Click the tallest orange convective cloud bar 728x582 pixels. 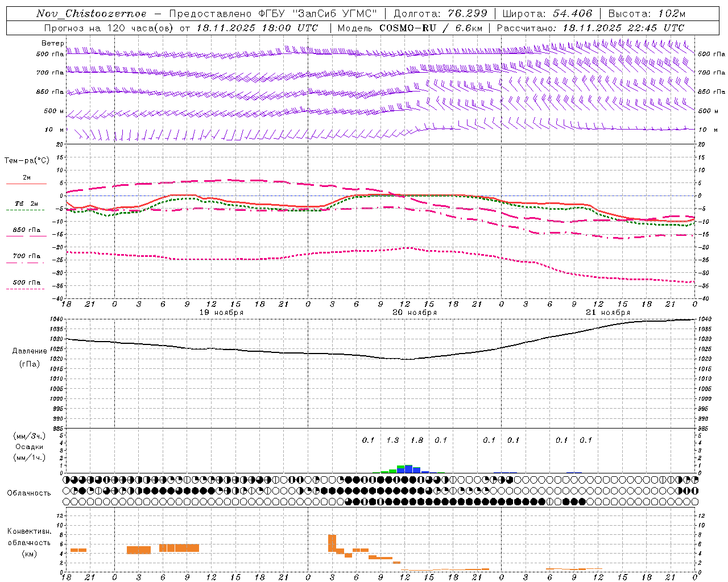click(x=332, y=543)
